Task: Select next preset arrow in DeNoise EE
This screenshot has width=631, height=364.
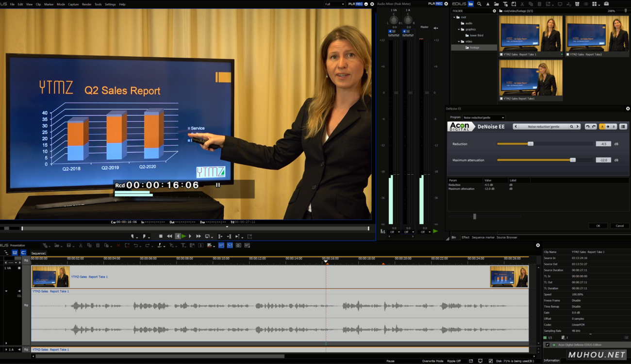Action: click(x=578, y=127)
